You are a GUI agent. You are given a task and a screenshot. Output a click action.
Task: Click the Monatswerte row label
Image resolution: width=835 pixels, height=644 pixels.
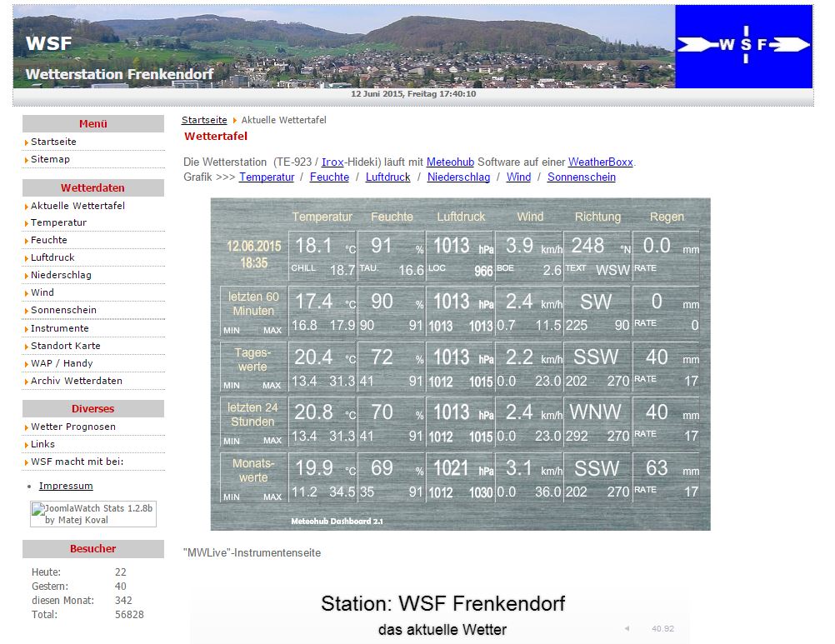click(x=253, y=471)
